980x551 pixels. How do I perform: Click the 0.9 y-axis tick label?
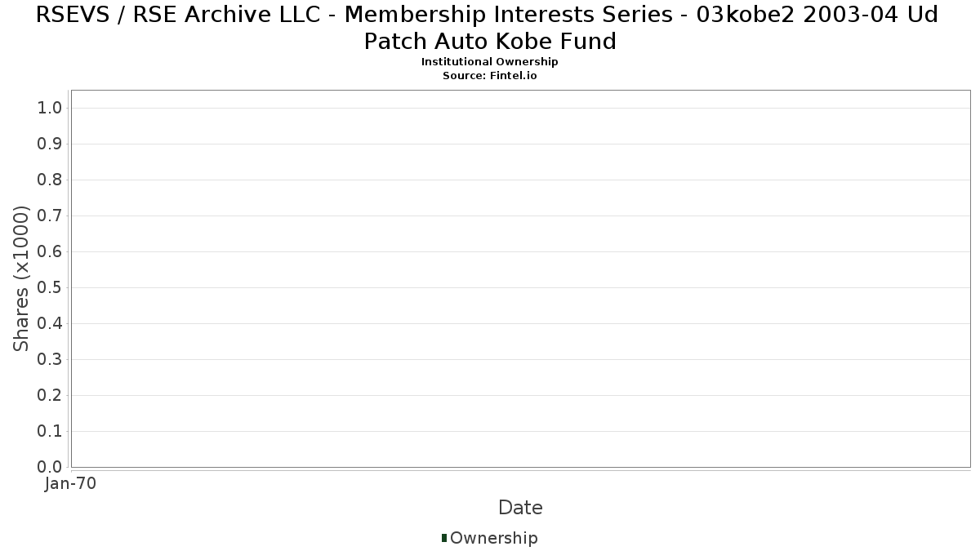tap(51, 144)
